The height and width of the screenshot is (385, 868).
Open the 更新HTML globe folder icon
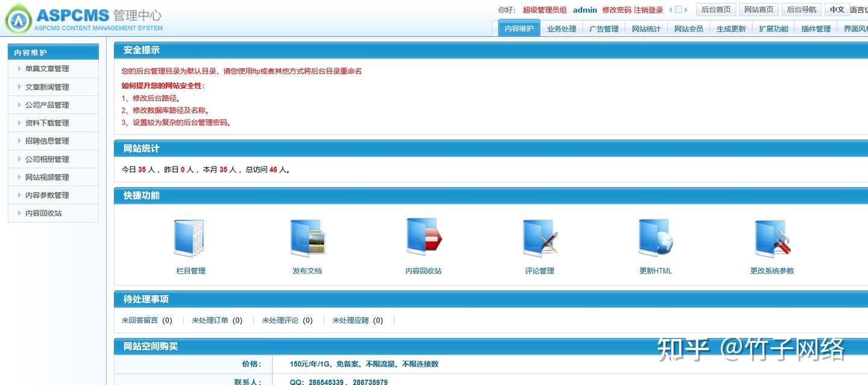pyautogui.click(x=656, y=238)
